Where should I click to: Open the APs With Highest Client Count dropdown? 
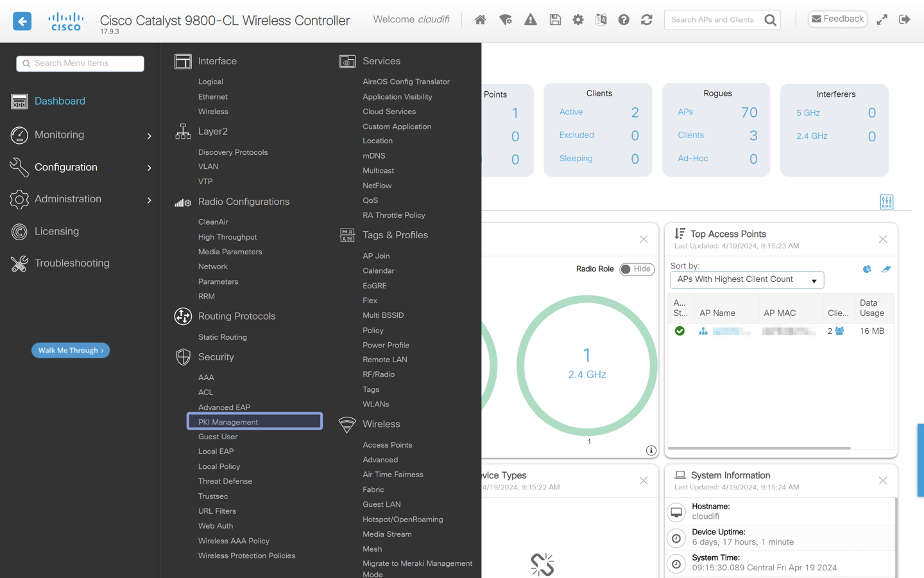(x=746, y=279)
